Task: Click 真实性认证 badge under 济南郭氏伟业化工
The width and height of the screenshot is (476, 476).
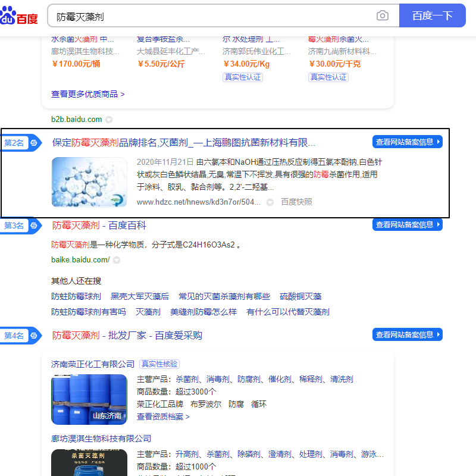Action: click(x=243, y=77)
